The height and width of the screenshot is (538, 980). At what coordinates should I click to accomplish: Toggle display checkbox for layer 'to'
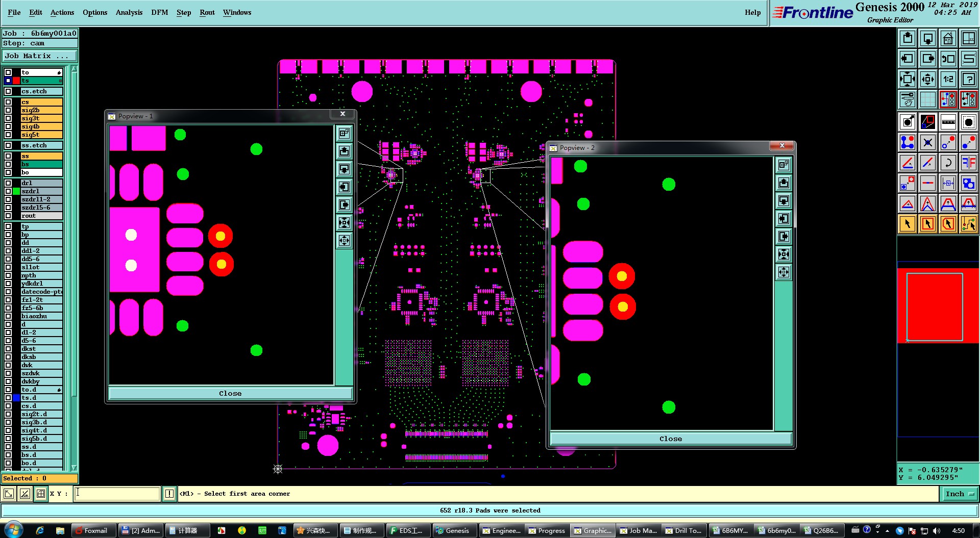8,72
